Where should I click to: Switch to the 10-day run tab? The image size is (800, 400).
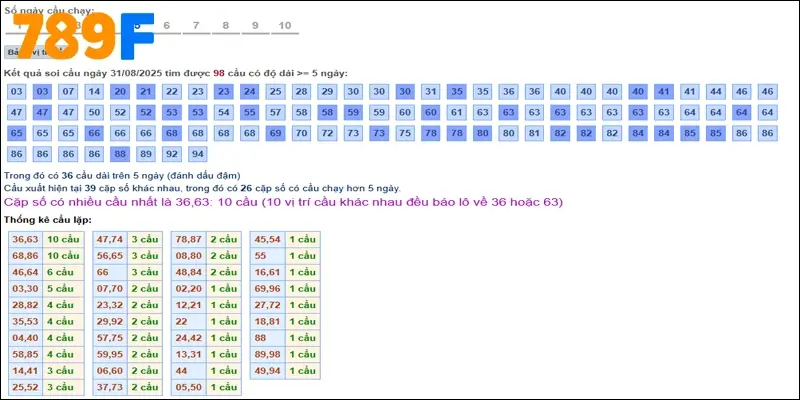285,25
